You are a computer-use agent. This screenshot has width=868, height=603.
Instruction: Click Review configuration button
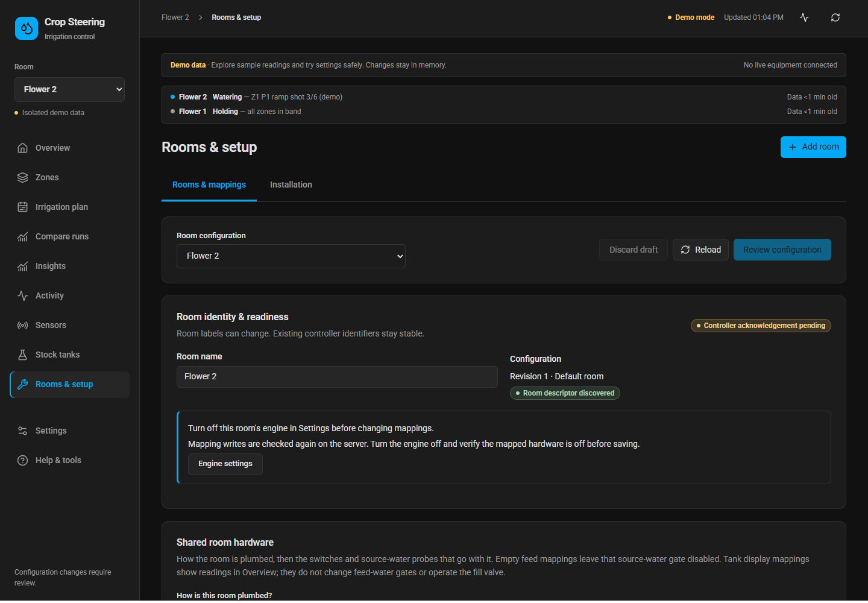pyautogui.click(x=782, y=250)
